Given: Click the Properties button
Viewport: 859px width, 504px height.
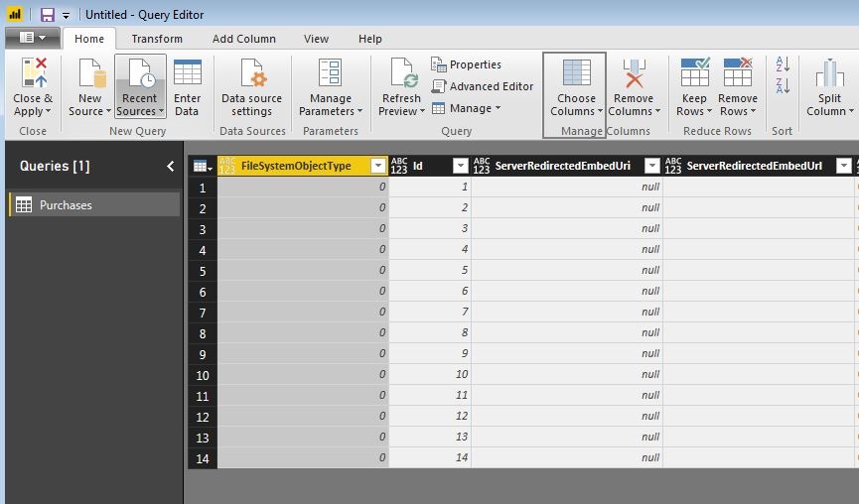Looking at the screenshot, I should point(466,64).
